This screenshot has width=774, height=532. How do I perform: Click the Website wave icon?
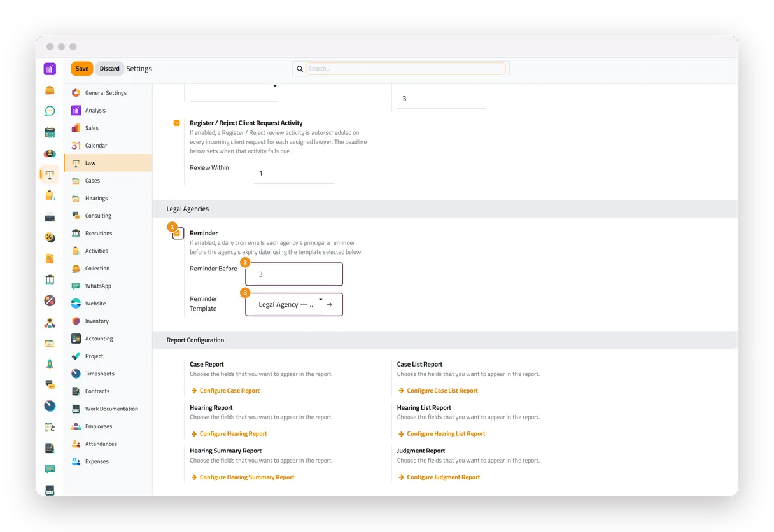coord(76,304)
